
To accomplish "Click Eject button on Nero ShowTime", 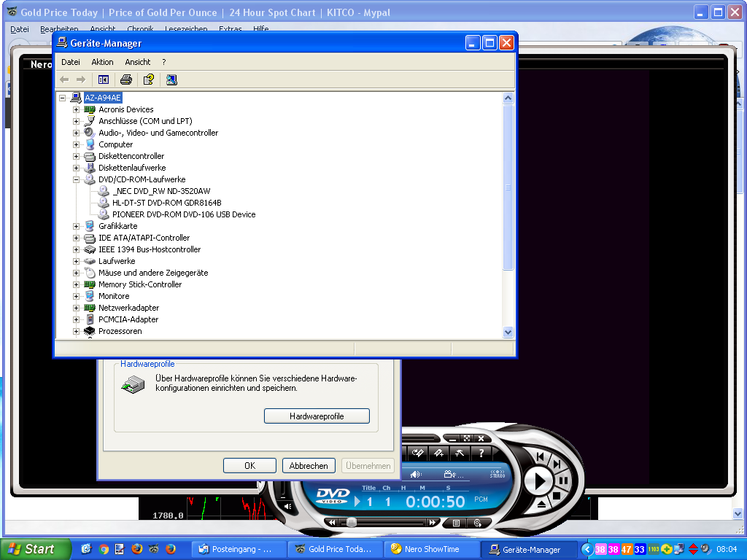I will [x=542, y=504].
